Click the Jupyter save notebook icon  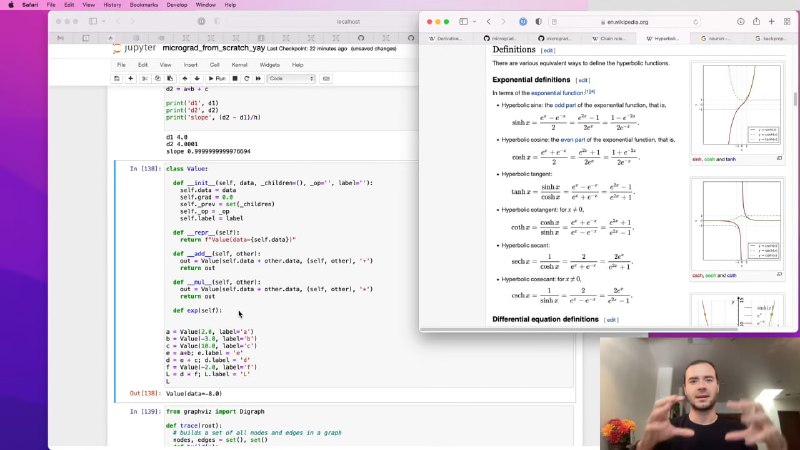(x=117, y=79)
